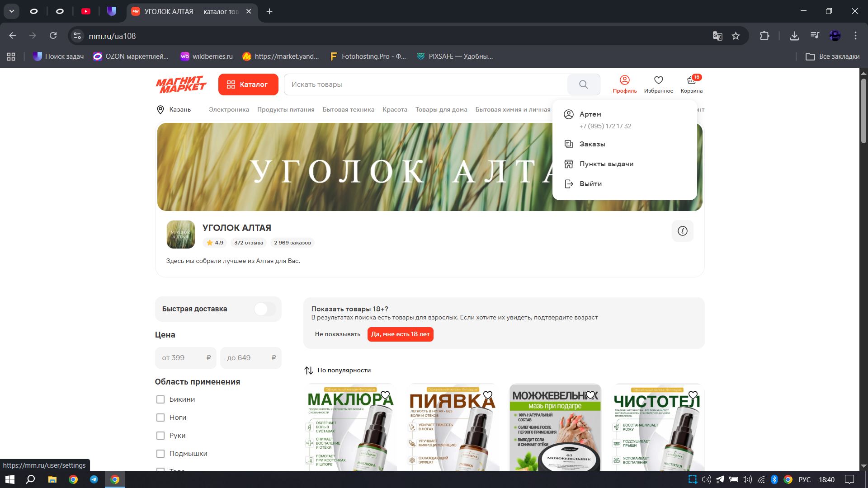This screenshot has width=868, height=488.
Task: Add МАКЛЮРА product to favorites
Action: tap(385, 395)
